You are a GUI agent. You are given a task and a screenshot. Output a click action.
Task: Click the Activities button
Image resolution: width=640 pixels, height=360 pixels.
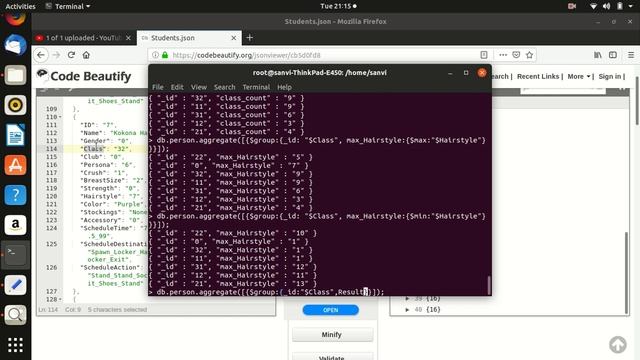click(x=20, y=6)
